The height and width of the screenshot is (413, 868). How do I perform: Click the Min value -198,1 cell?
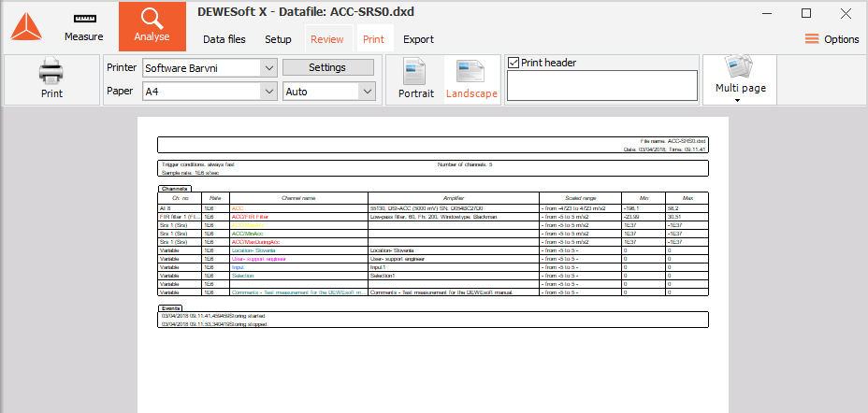click(644, 208)
